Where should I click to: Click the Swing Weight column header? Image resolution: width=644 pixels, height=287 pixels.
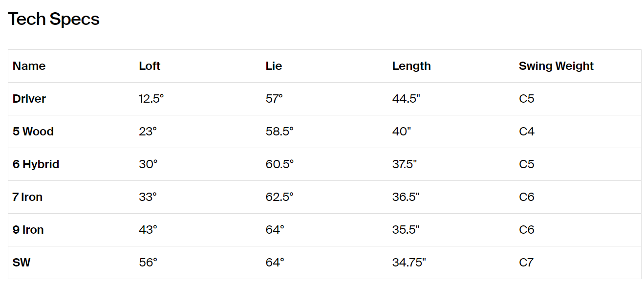(x=556, y=66)
